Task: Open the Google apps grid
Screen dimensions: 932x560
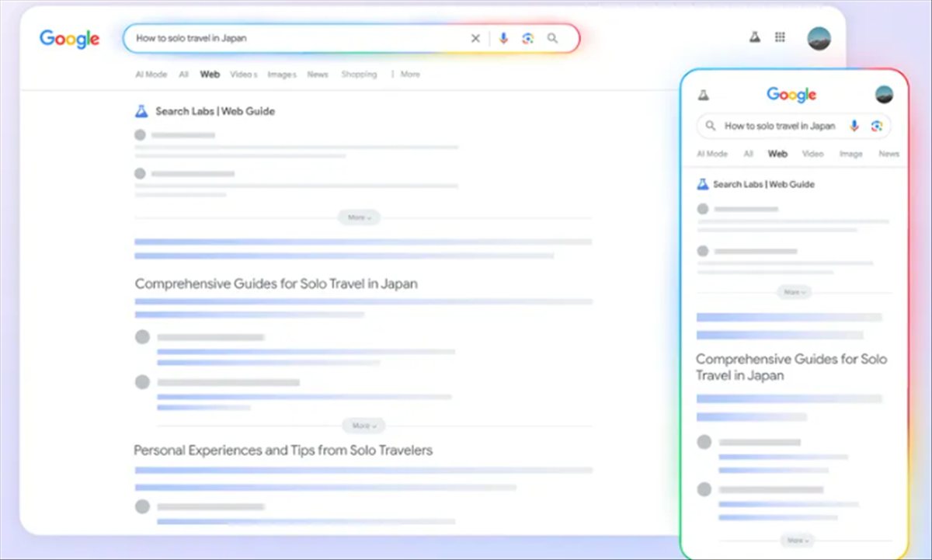Action: (780, 37)
